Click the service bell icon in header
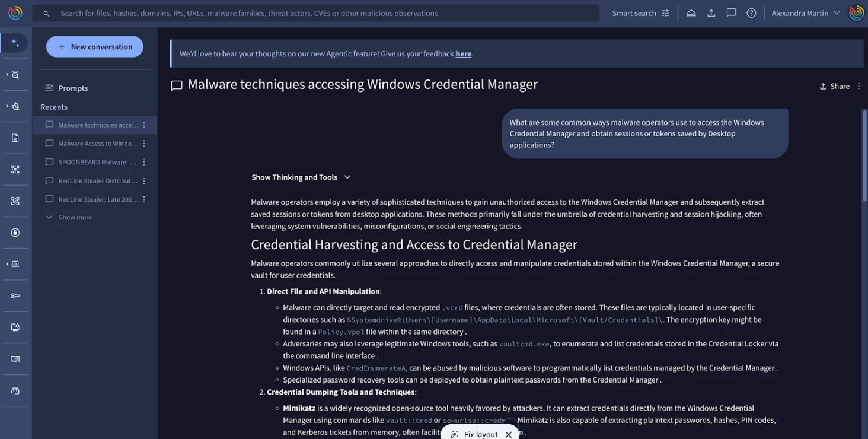The height and width of the screenshot is (439, 868). click(x=691, y=13)
